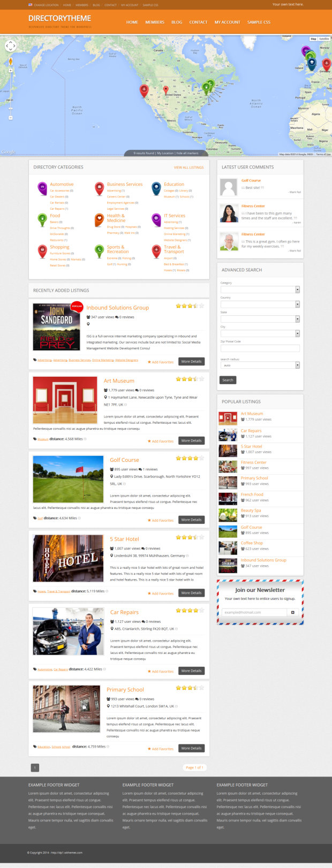Click the green Sports & Recreation pin icon
This screenshot has width=332, height=868.
coord(99,251)
